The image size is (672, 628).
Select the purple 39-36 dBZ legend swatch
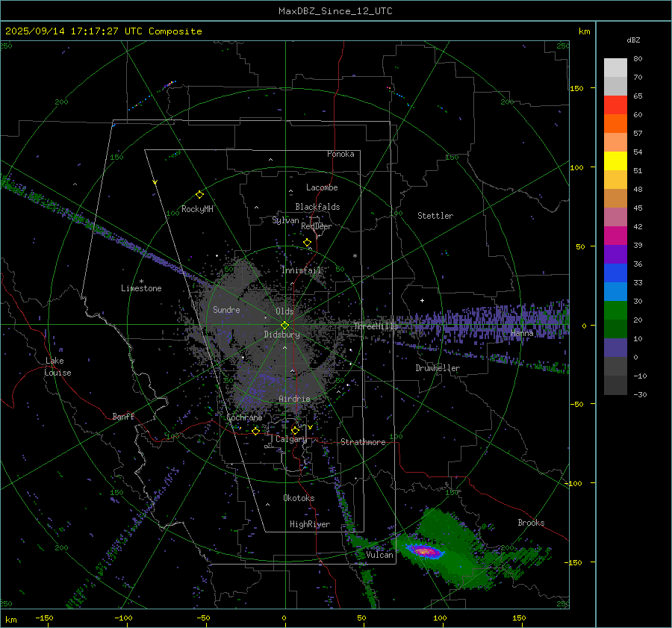(615, 255)
